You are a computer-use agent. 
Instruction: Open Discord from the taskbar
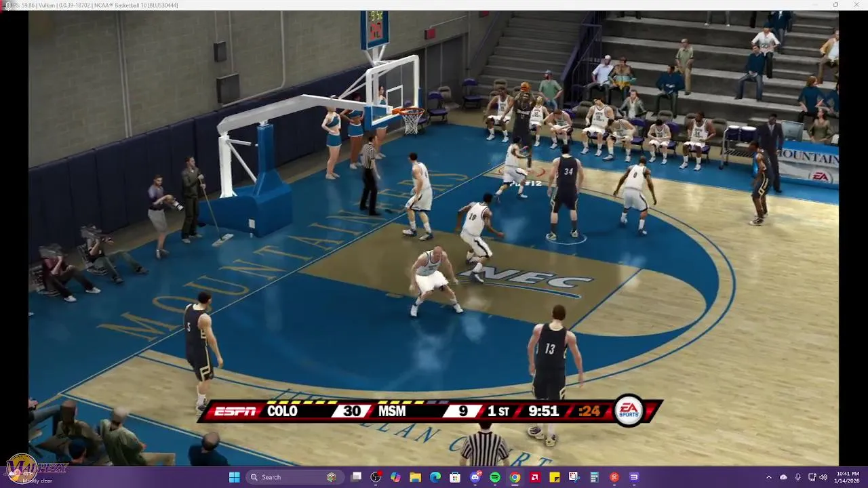point(475,477)
